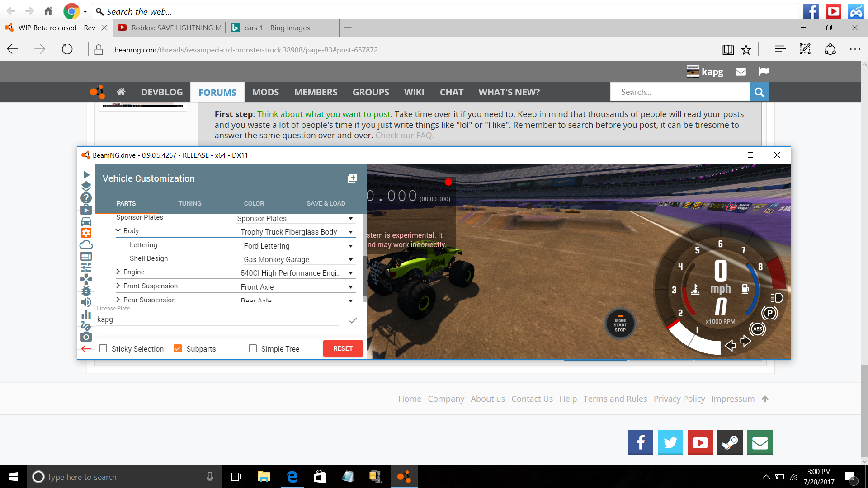Click the forum Search field

point(680,92)
